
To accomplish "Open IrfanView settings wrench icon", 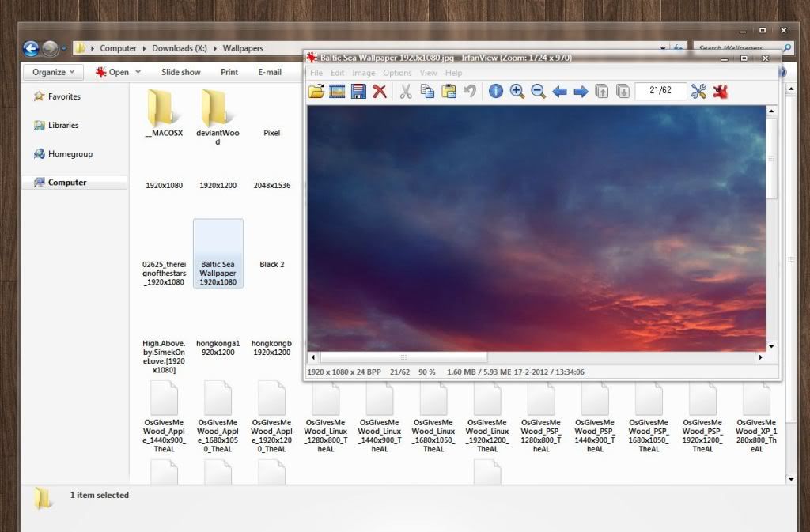I will point(698,91).
